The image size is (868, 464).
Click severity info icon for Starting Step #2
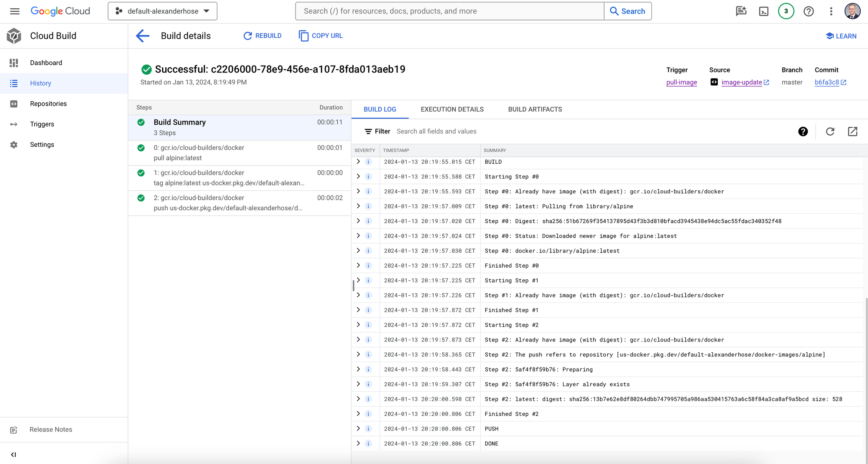point(368,325)
